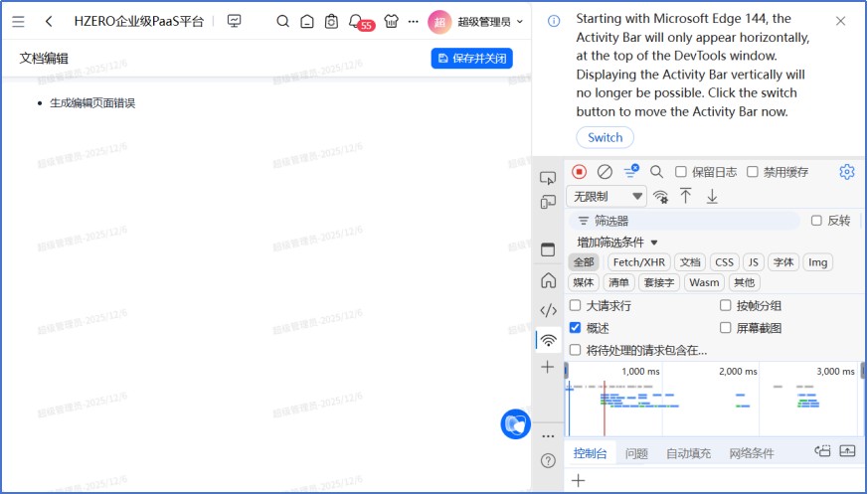Viewport: 868px width, 494px height.
Task: Open the notification bell with 55 badge
Action: (356, 21)
